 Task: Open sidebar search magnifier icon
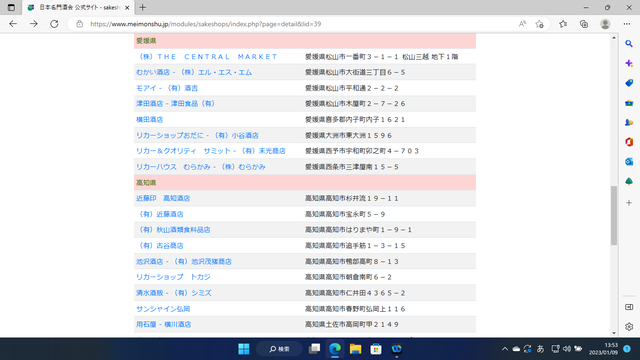(629, 44)
